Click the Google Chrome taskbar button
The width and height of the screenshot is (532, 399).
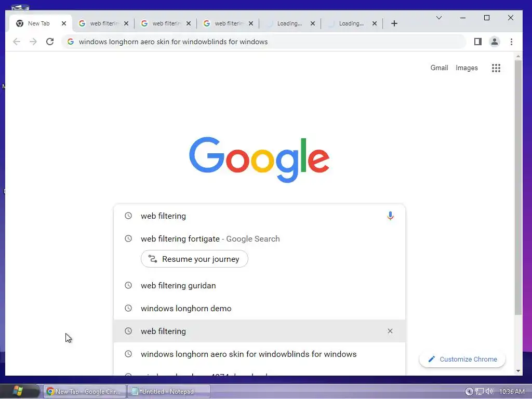85,392
